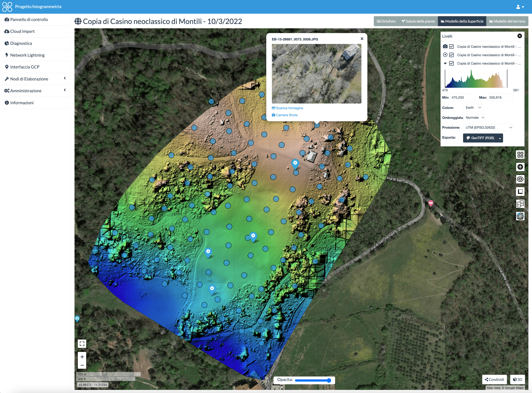Viewport: 532px width, 393px height.
Task: Open the Colore dropdown showing Earth
Action: 473,108
